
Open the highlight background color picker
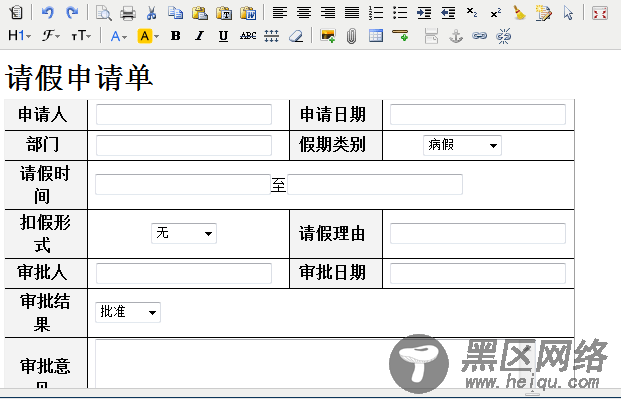point(148,36)
